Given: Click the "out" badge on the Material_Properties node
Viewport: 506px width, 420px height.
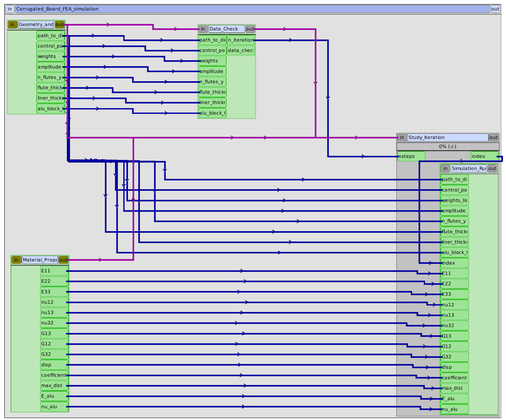Looking at the screenshot, I should click(63, 260).
